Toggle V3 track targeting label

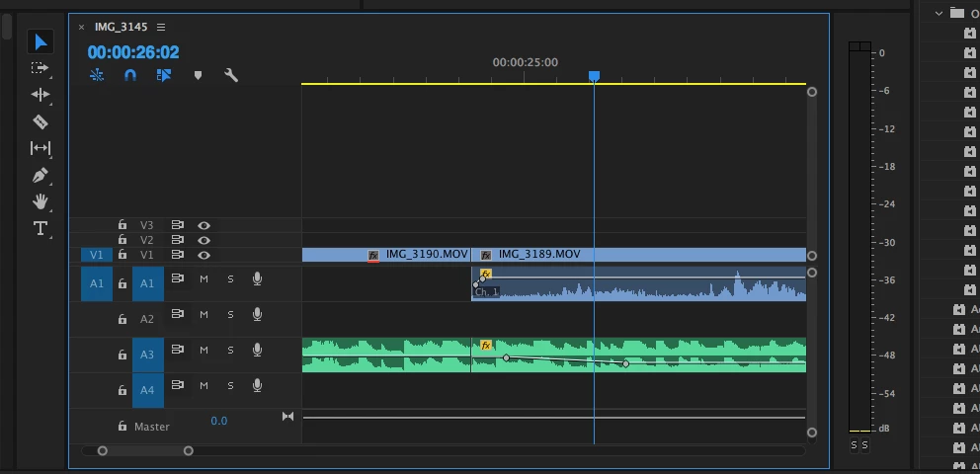(x=146, y=225)
